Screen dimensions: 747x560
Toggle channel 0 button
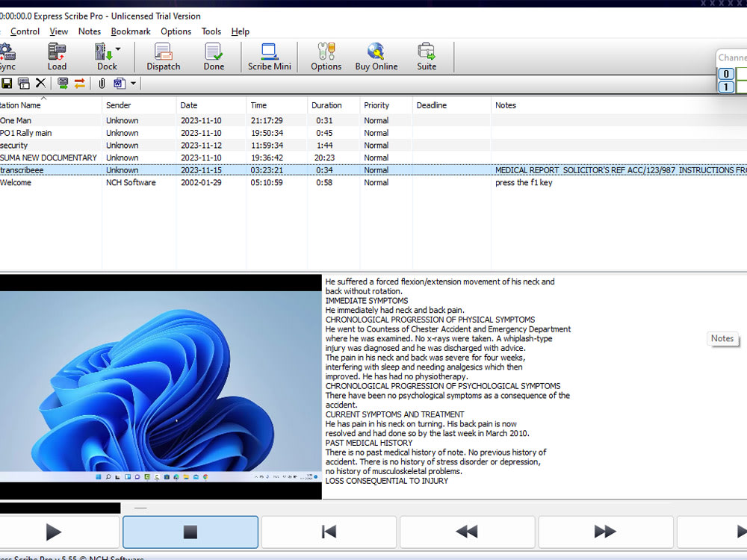pos(726,74)
